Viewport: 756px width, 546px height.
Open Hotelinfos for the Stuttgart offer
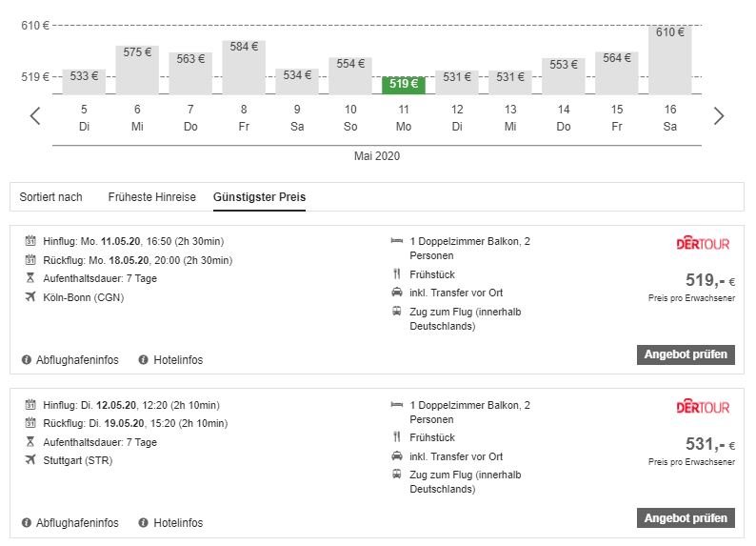pyautogui.click(x=178, y=523)
